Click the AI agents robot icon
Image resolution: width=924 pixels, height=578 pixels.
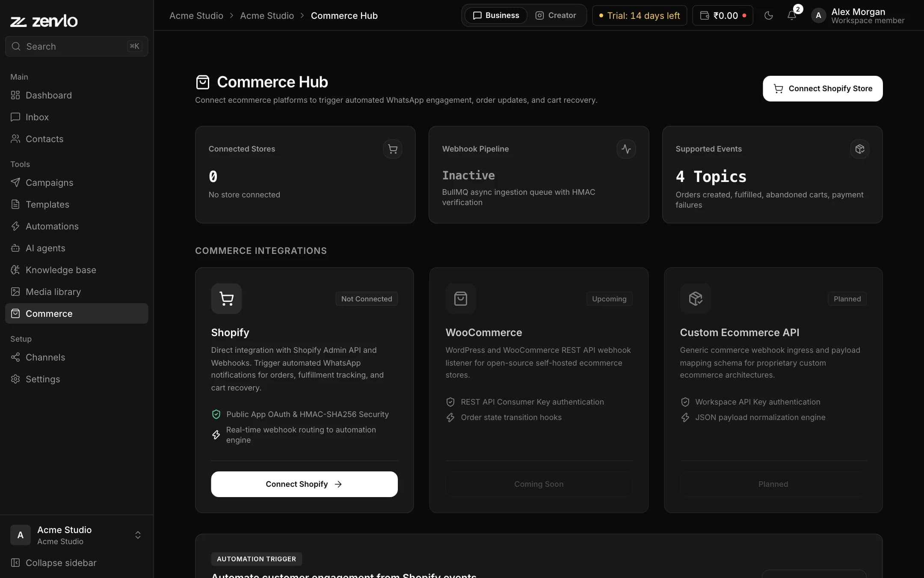tap(15, 248)
